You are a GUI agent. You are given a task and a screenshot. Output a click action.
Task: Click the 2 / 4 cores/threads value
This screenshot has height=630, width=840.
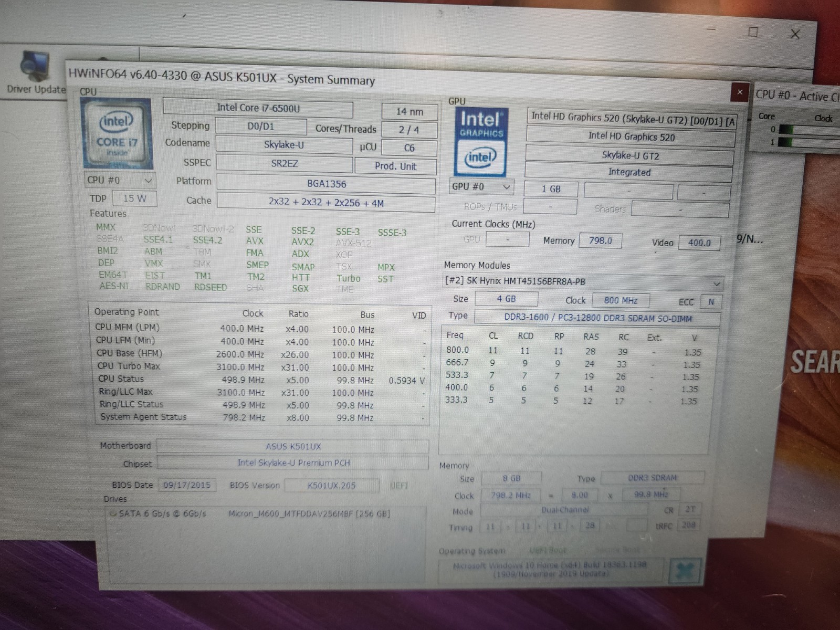coord(409,130)
